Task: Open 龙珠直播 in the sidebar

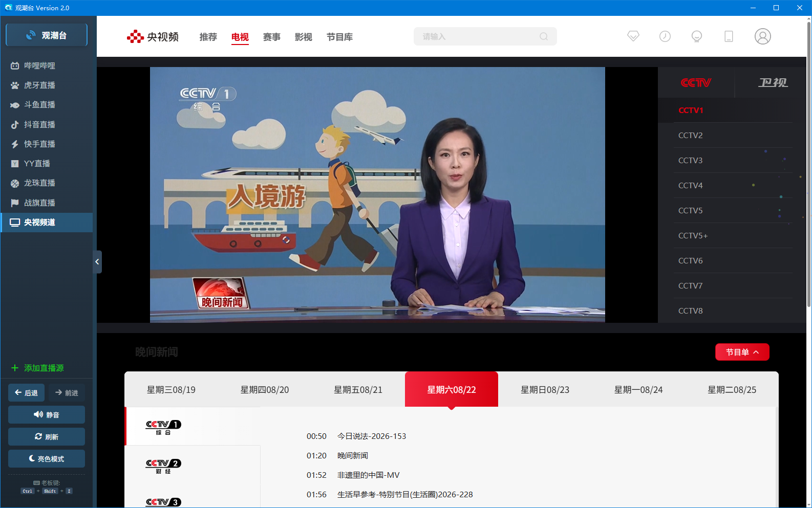Action: coord(47,183)
